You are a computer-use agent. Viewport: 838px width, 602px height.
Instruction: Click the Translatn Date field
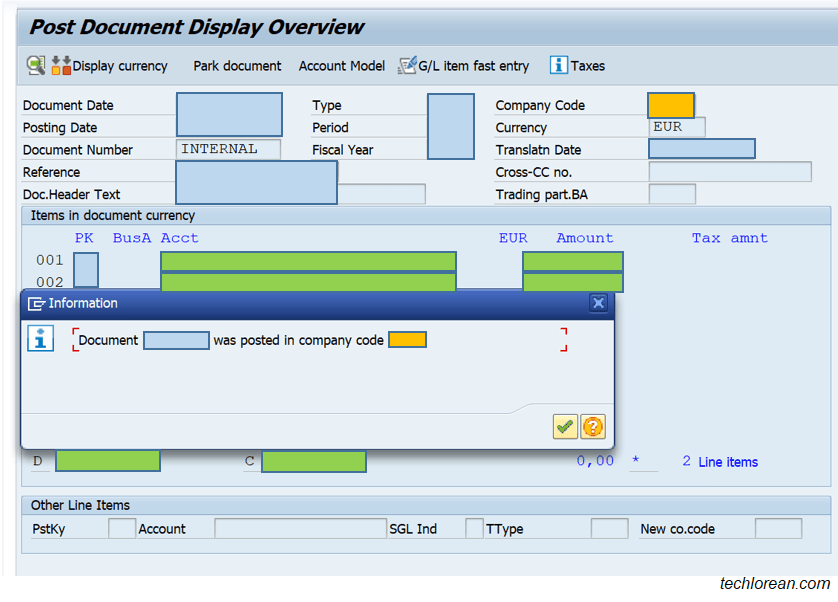point(700,148)
